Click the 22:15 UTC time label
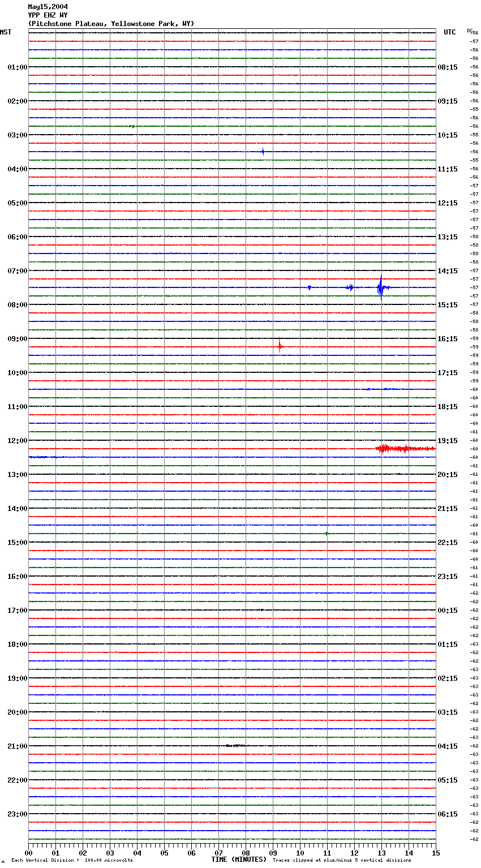Screen dimensions: 481x868 448,543
